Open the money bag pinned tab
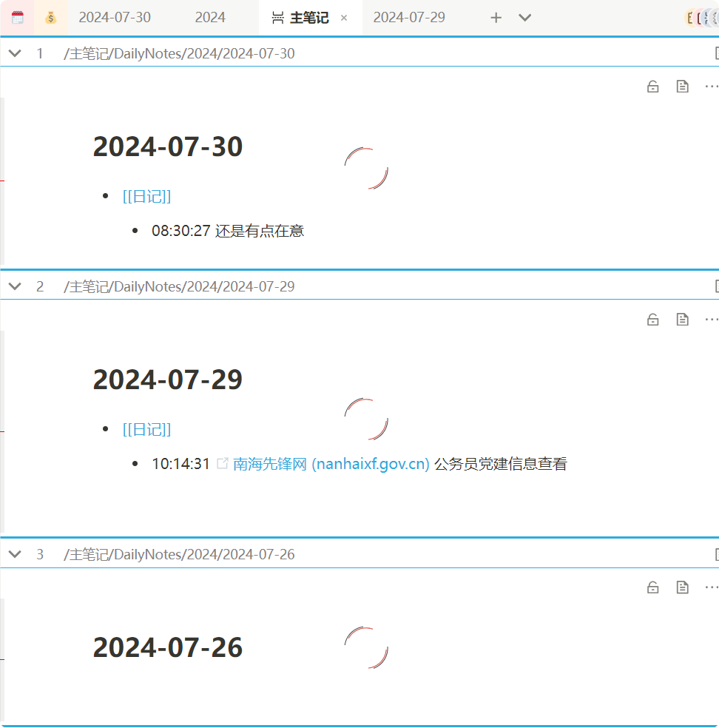Image resolution: width=719 pixels, height=728 pixels. 50,17
